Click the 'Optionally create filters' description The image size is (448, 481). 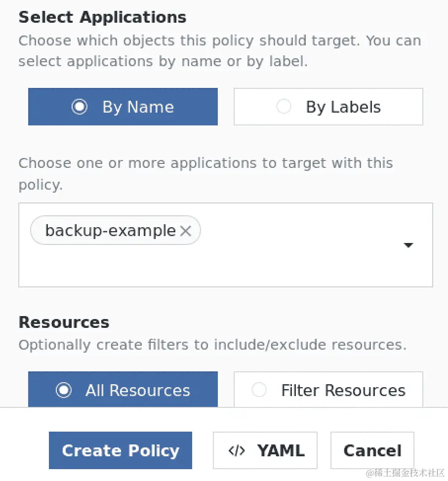click(212, 345)
